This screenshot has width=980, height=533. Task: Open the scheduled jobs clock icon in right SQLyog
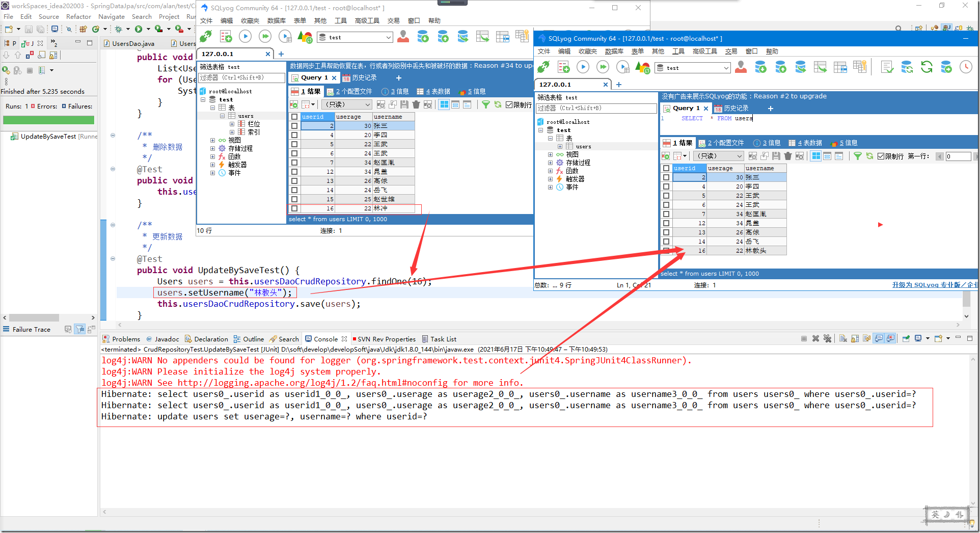[x=966, y=67]
